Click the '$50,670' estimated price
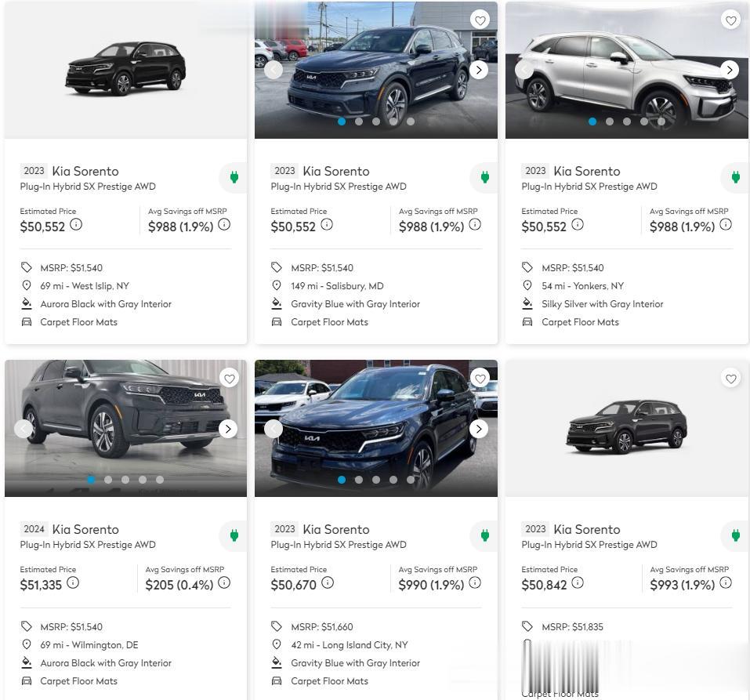750x700 pixels. point(294,585)
